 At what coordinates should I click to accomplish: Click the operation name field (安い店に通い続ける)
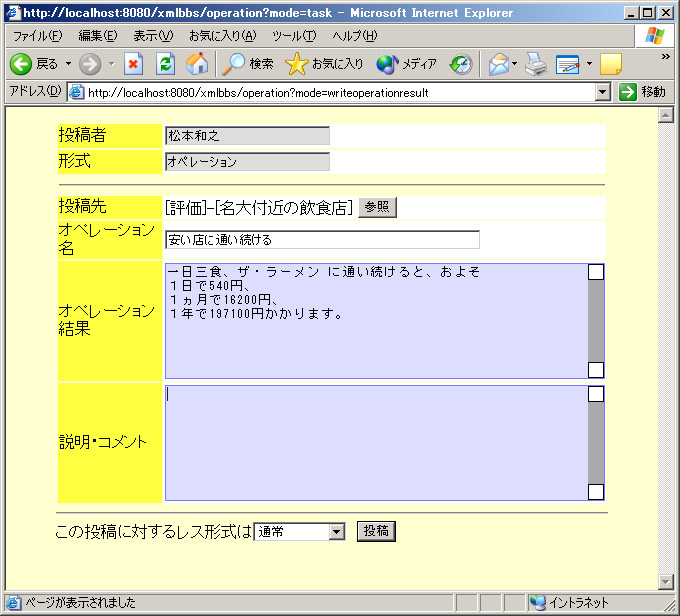(x=322, y=240)
